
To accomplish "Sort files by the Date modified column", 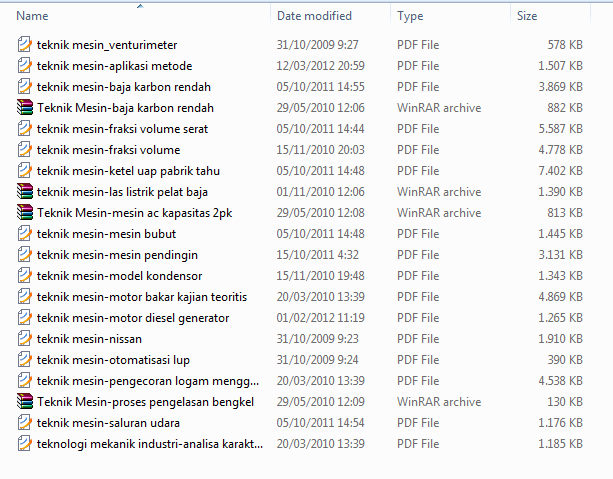I will pyautogui.click(x=314, y=16).
